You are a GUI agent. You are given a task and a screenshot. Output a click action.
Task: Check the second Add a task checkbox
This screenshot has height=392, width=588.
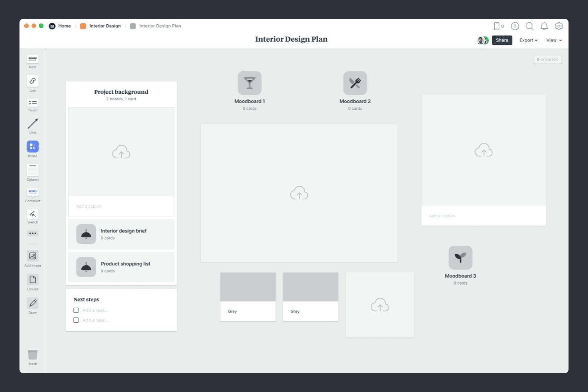click(x=76, y=320)
